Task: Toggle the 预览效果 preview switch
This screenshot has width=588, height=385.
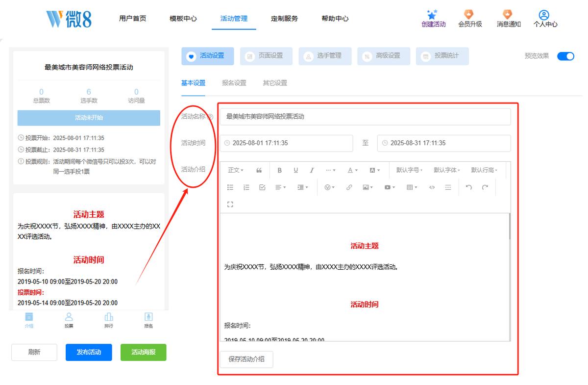Action: pyautogui.click(x=565, y=56)
